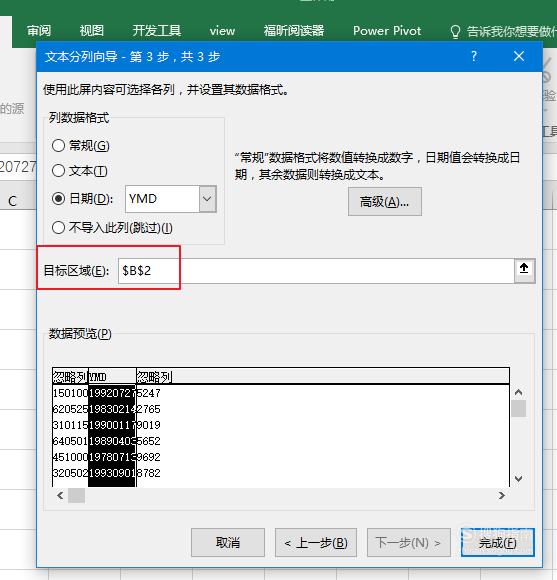Open the lowercase view ribbon tab
557x580 pixels.
pyautogui.click(x=222, y=31)
